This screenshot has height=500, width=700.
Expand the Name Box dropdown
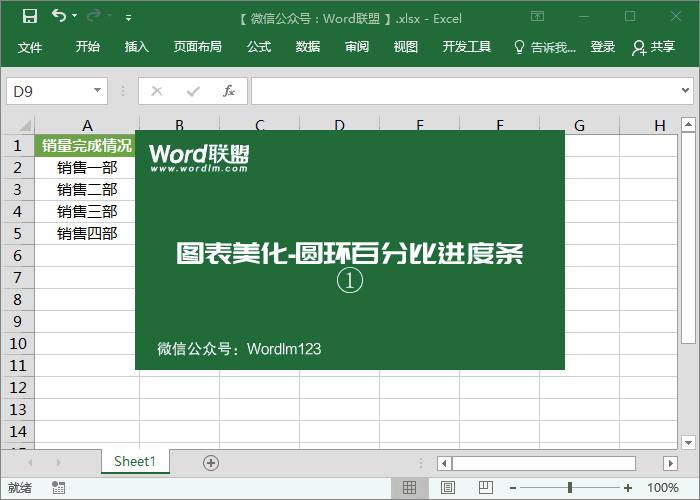point(98,91)
